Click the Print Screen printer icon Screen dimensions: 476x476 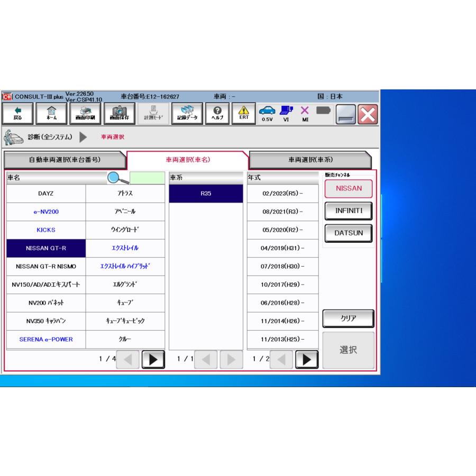click(x=86, y=113)
